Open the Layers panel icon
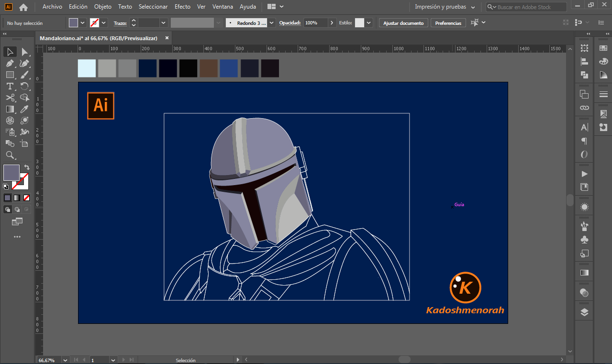 click(x=584, y=312)
